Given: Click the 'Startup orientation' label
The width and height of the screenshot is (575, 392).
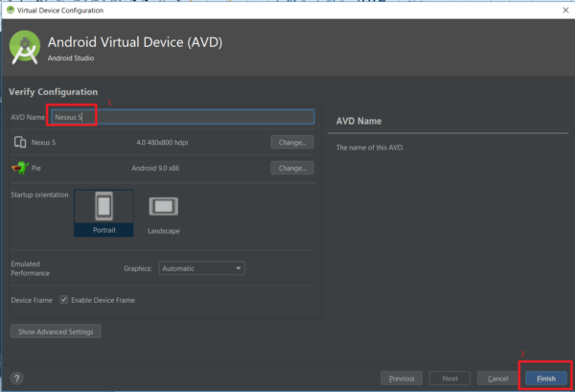Looking at the screenshot, I should [x=39, y=195].
